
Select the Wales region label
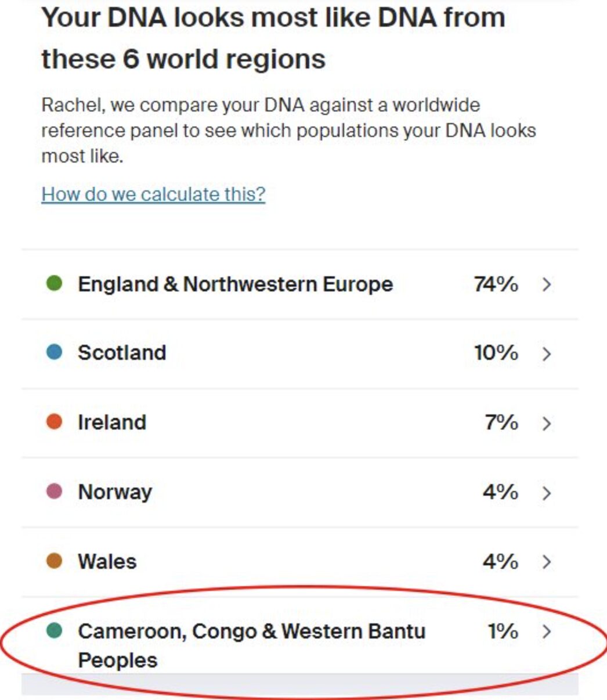point(107,562)
